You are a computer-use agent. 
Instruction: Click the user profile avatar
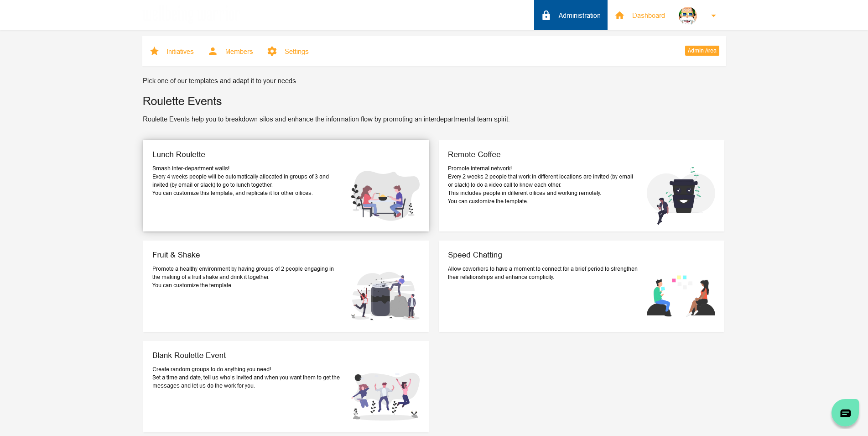tap(687, 15)
